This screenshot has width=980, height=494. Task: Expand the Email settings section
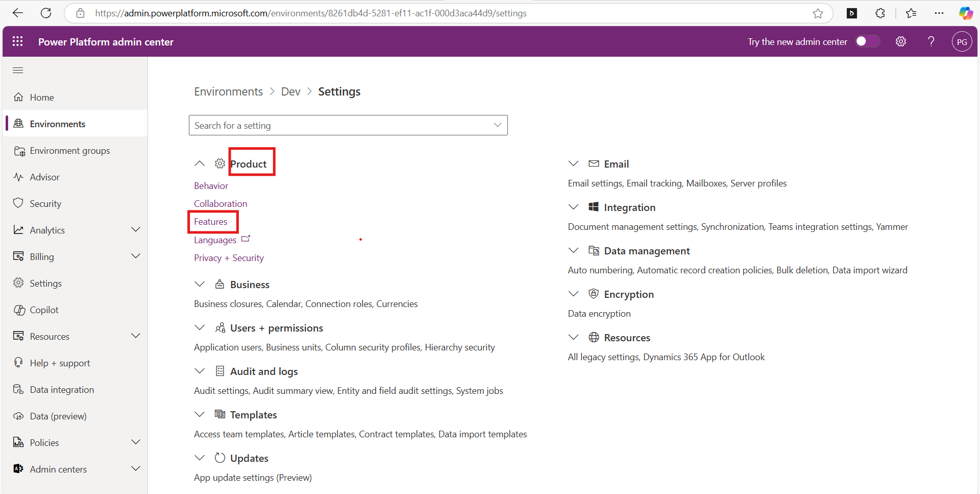[574, 163]
